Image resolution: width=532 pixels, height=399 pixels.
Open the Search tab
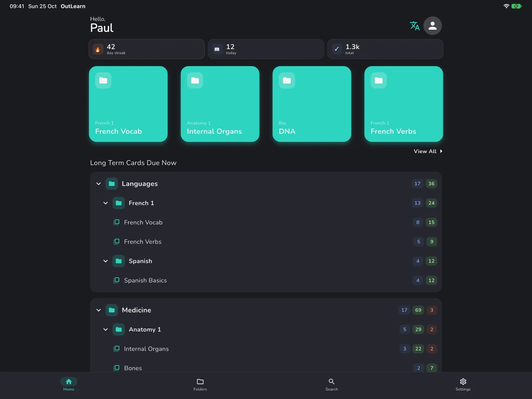tap(332, 384)
